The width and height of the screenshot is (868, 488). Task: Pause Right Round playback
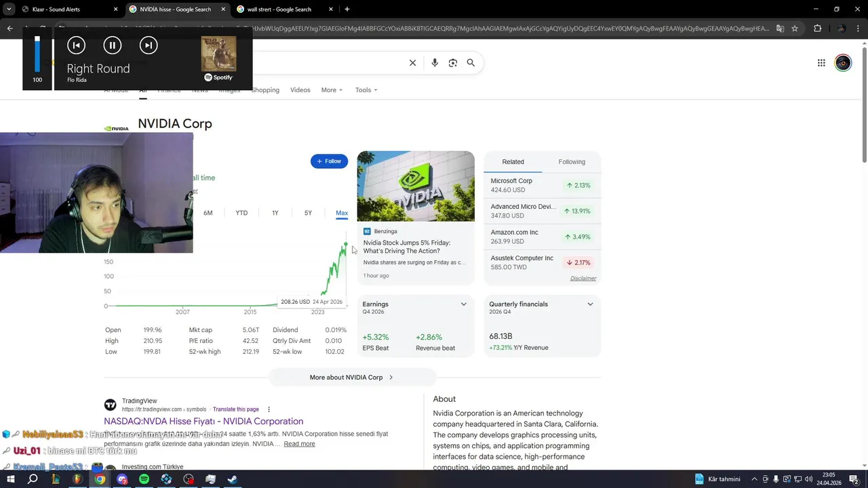click(113, 45)
